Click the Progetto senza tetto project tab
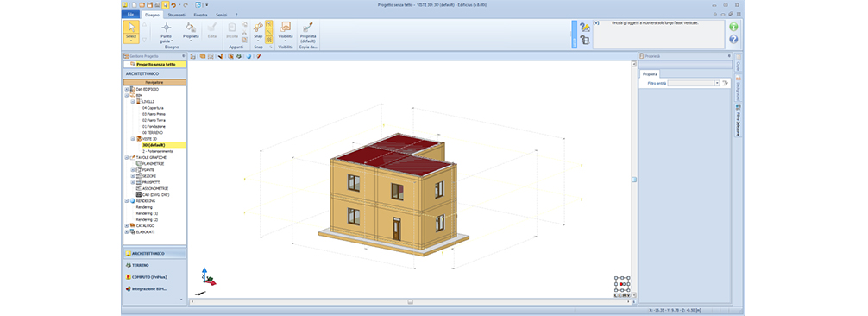Viewport: 868px width, 316px height. pyautogui.click(x=154, y=64)
